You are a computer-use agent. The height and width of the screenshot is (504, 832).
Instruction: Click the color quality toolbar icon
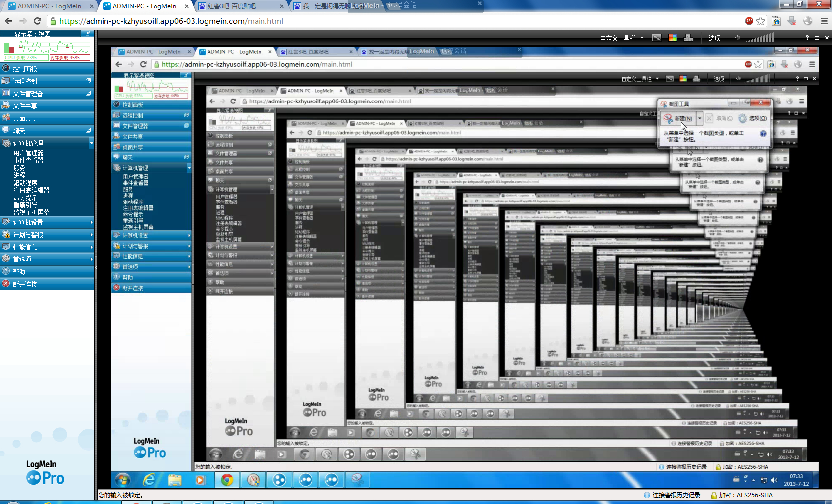click(673, 38)
